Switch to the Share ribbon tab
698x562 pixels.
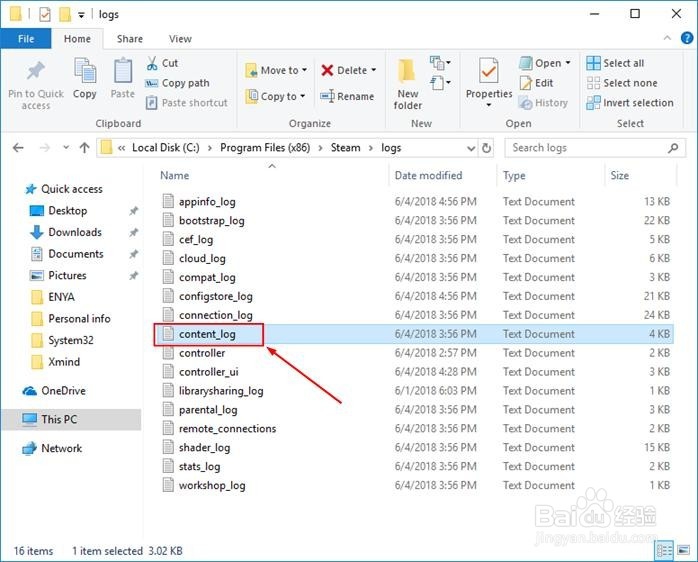tap(130, 39)
